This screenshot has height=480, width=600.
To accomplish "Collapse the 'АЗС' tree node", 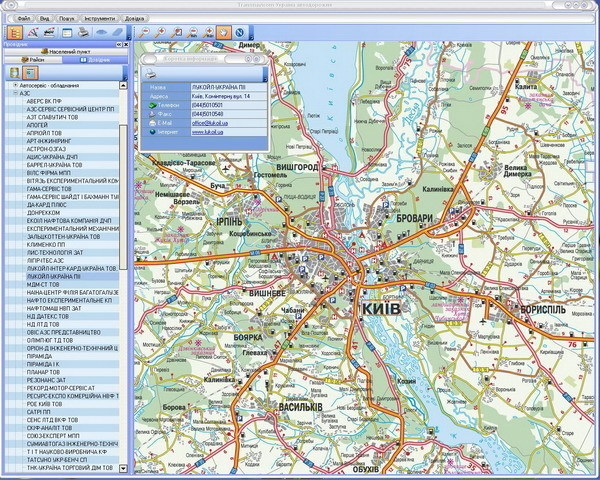I will click(x=15, y=93).
